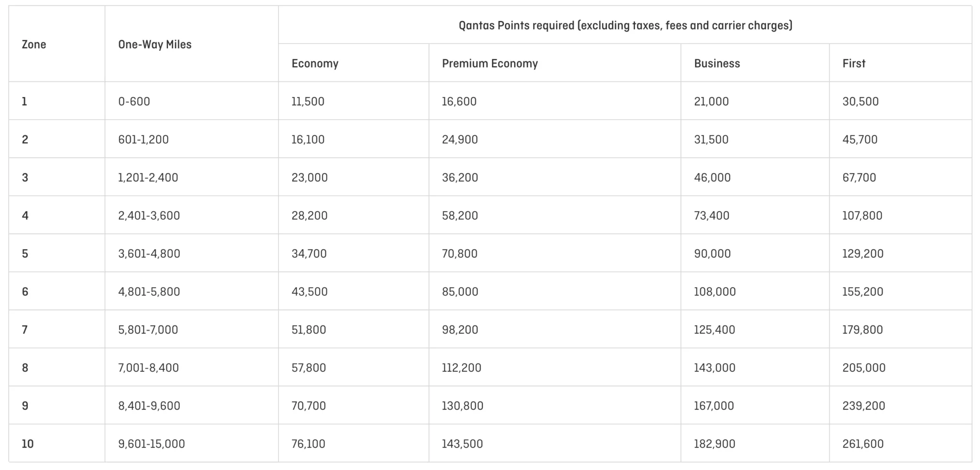980x470 pixels.
Task: Click the 5,801-7,000 miles range cell
Action: click(x=148, y=330)
